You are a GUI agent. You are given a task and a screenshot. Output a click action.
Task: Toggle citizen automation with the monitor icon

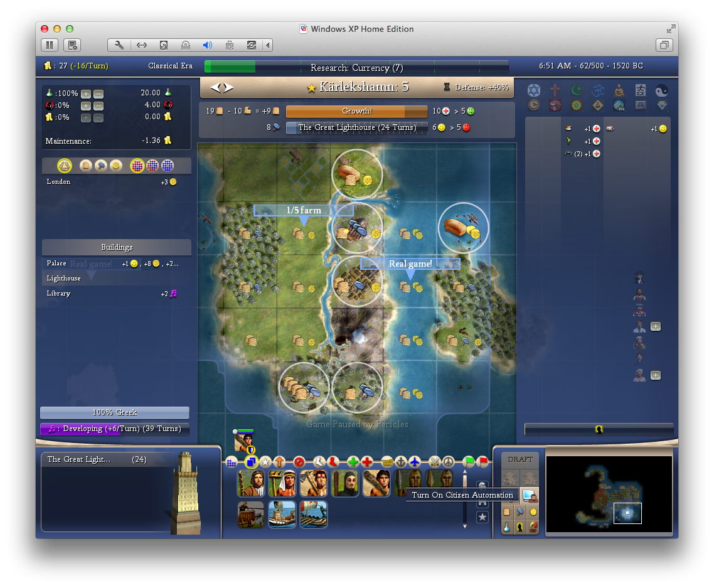(x=529, y=496)
